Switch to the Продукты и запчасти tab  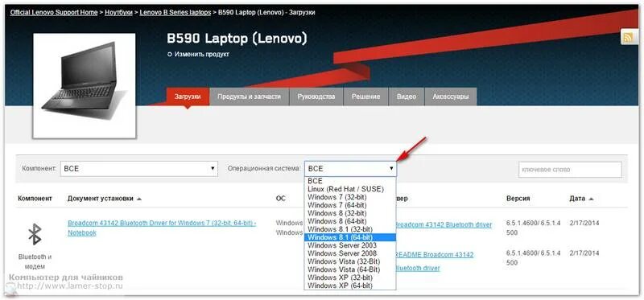pos(250,97)
